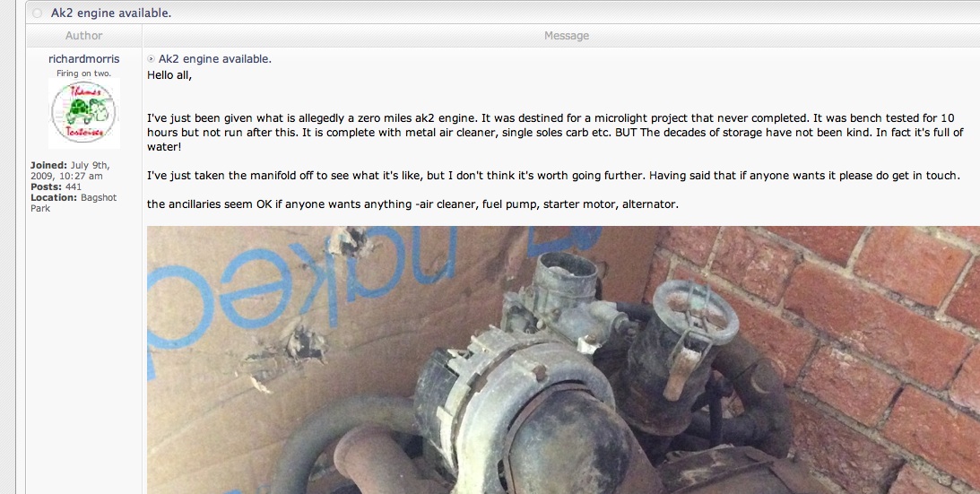Click the "Hello all," greeting line
The height and width of the screenshot is (494, 980).
(x=169, y=75)
